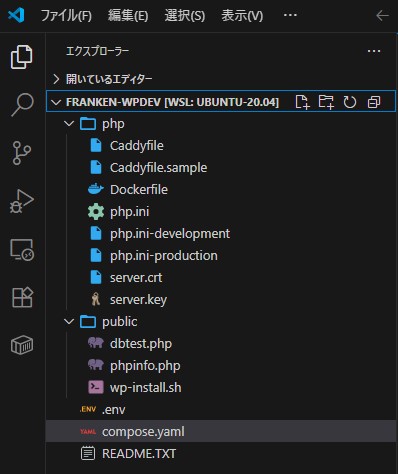
Task: Select compose.yaml file name
Action: click(x=143, y=432)
